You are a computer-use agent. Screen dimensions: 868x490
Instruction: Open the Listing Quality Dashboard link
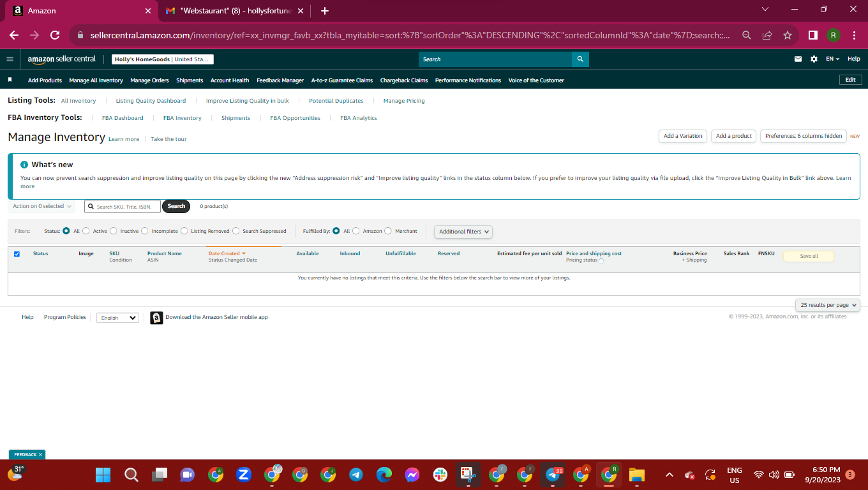(151, 101)
